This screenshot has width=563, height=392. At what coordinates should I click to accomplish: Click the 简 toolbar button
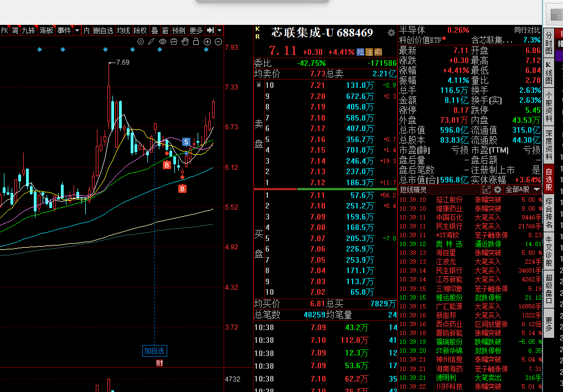[x=15, y=30]
